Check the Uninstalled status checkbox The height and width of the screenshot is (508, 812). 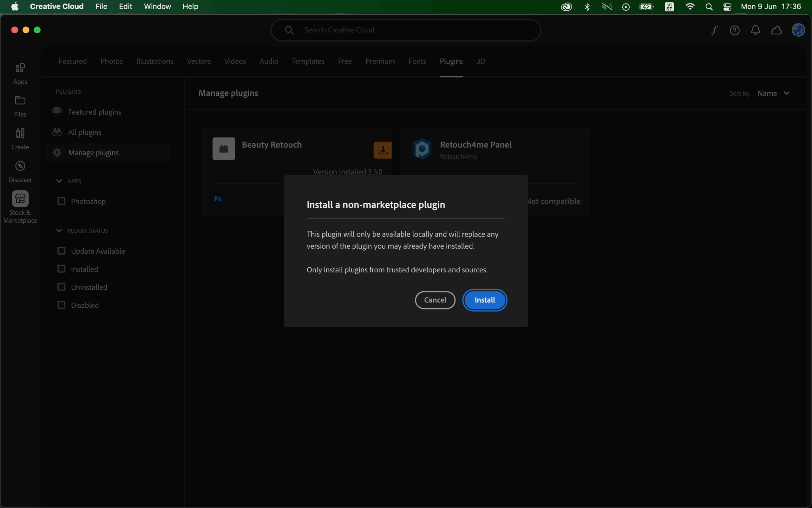pos(62,287)
